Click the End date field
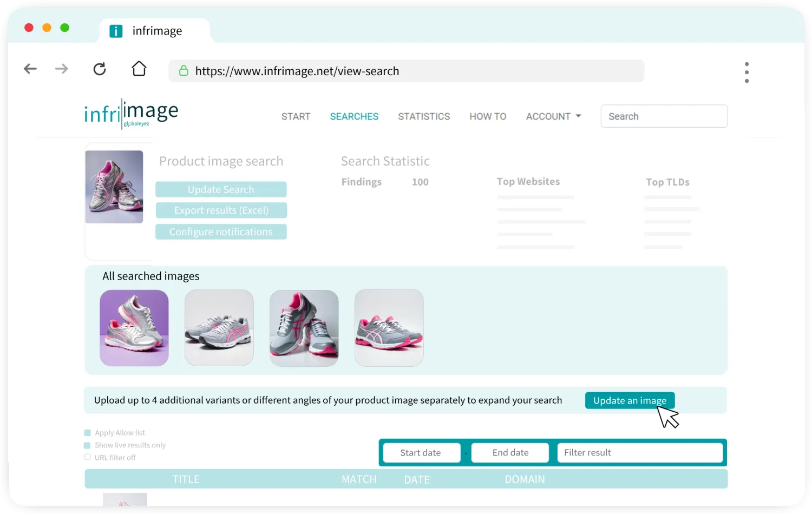The width and height of the screenshot is (812, 515). (x=510, y=453)
